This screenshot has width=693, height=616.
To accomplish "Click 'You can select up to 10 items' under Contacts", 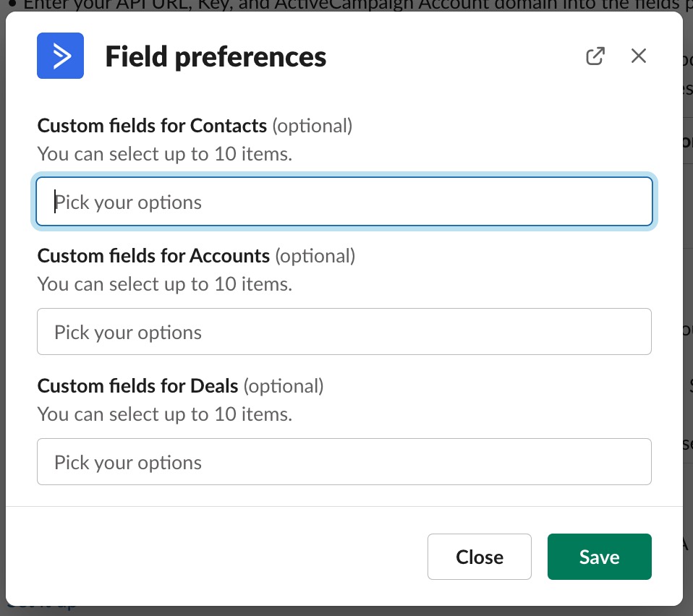I will [x=164, y=153].
